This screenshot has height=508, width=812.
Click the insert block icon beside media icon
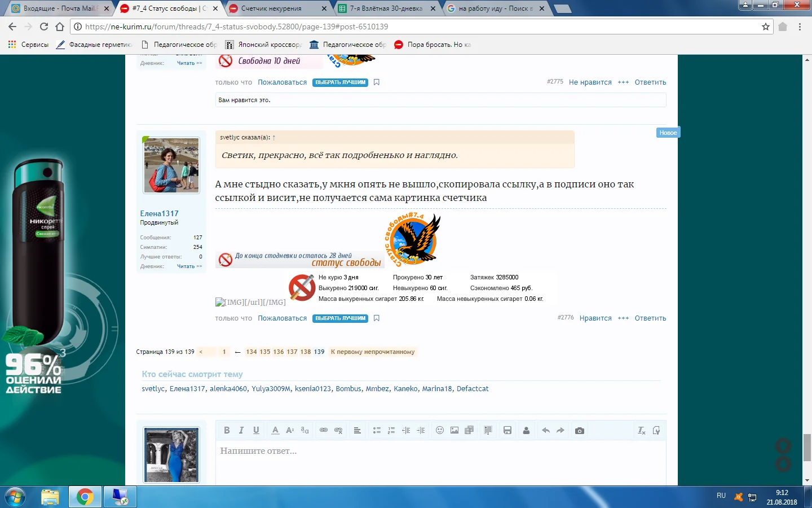[488, 430]
